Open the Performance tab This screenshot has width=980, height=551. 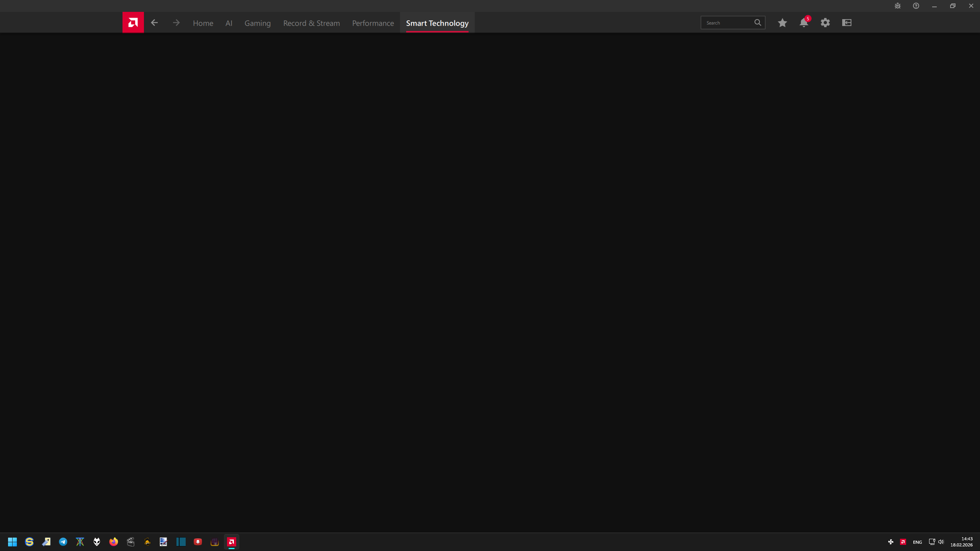[373, 23]
